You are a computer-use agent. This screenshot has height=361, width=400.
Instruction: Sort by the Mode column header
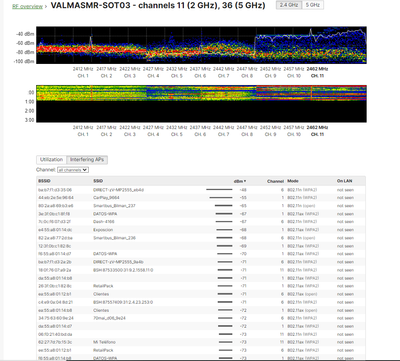(293, 181)
